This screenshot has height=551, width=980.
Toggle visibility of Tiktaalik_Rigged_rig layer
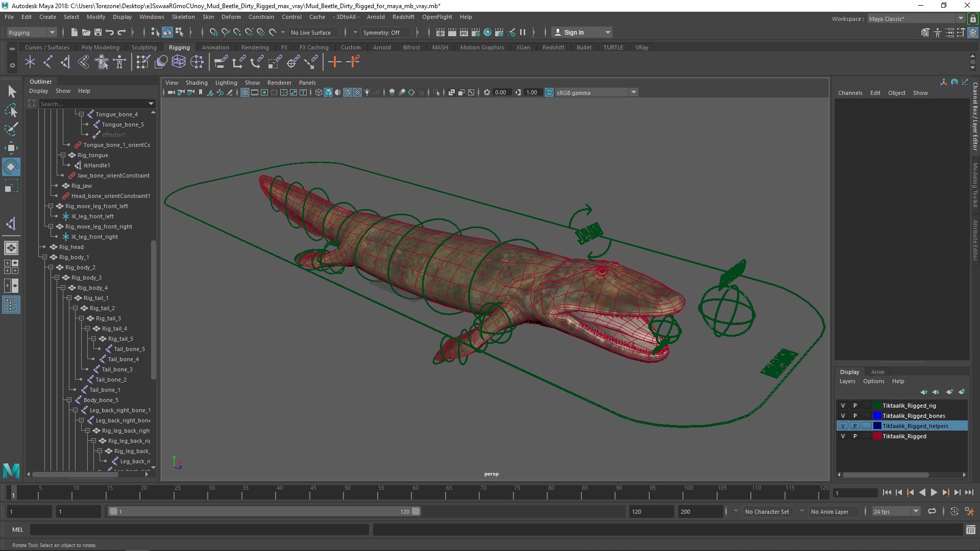(843, 406)
